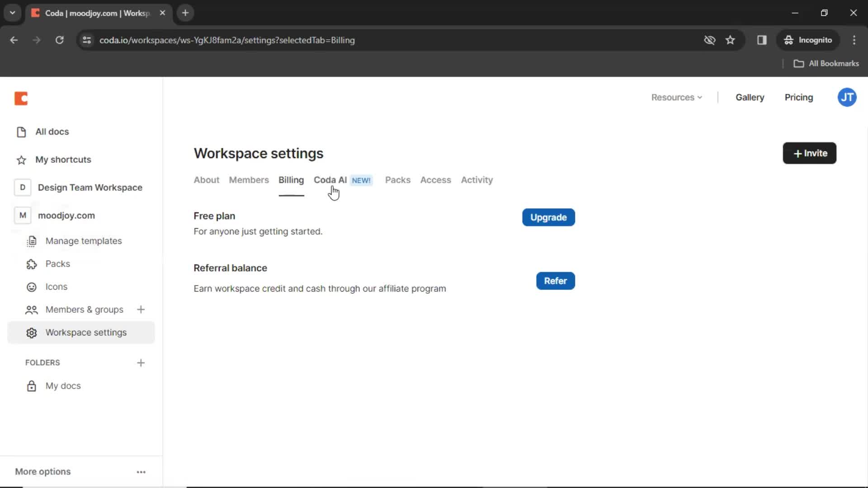Go forward with the browser forward arrow
868x488 pixels.
pyautogui.click(x=37, y=40)
